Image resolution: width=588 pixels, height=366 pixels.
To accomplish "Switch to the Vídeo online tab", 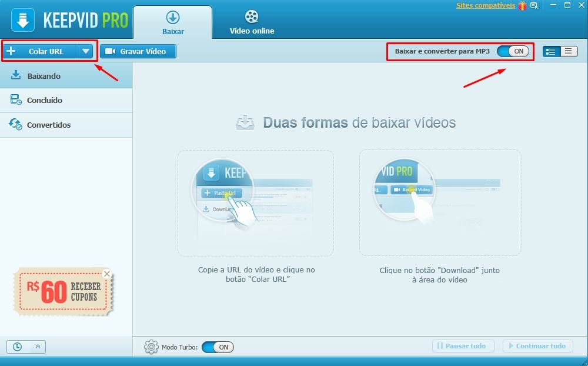I will click(x=252, y=22).
